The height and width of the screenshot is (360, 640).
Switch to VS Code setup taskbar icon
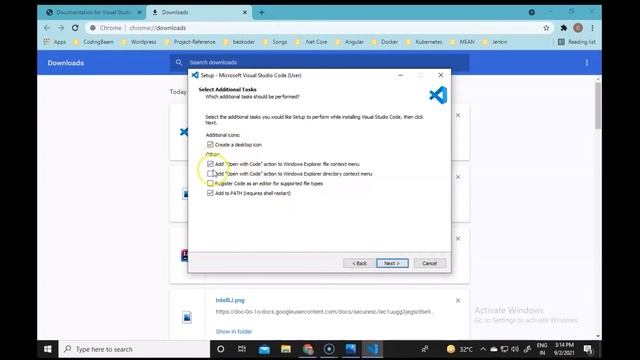tap(372, 349)
